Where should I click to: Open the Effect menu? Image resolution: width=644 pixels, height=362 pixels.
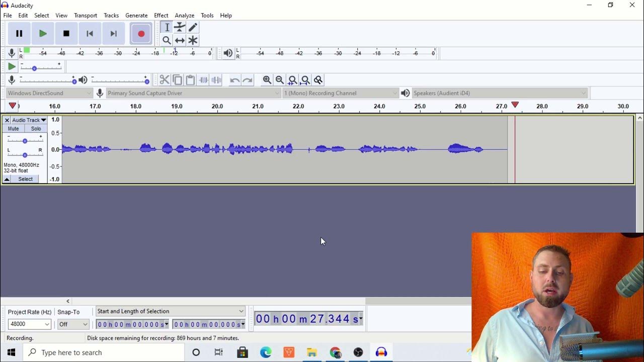tap(161, 16)
